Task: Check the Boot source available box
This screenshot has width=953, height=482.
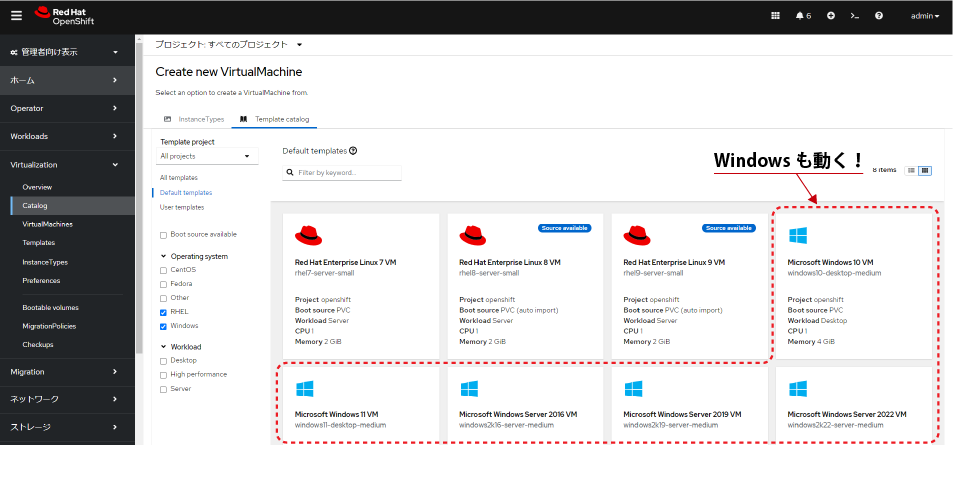Action: tap(163, 234)
